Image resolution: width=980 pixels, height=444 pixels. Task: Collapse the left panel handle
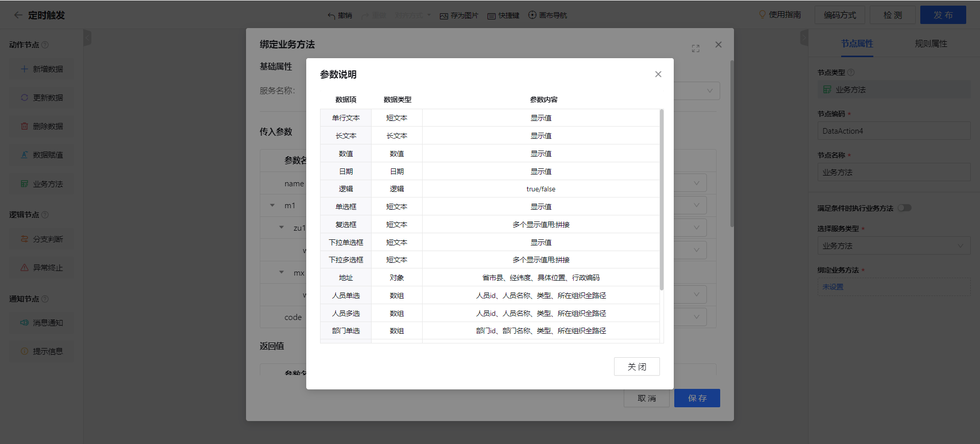click(87, 38)
